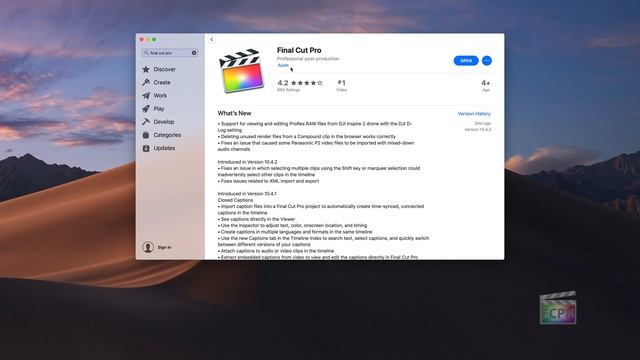Click the 'Closed Captions' line
The image size is (640, 360).
[x=235, y=200]
